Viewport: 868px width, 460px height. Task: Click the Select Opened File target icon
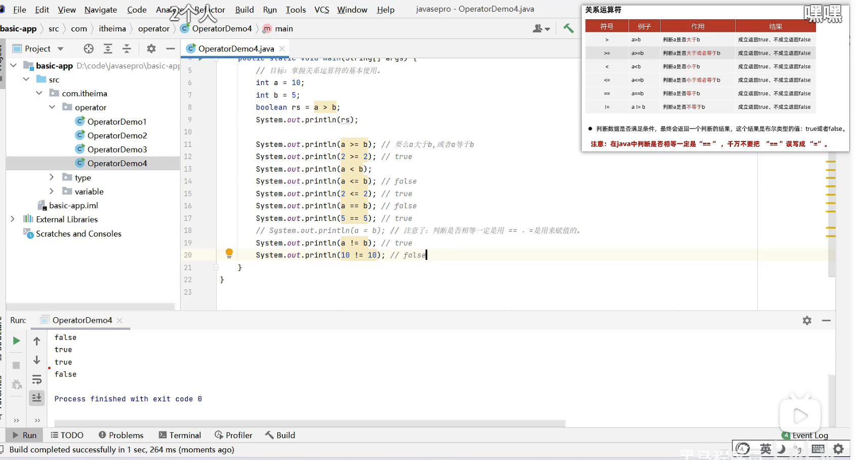pos(89,49)
